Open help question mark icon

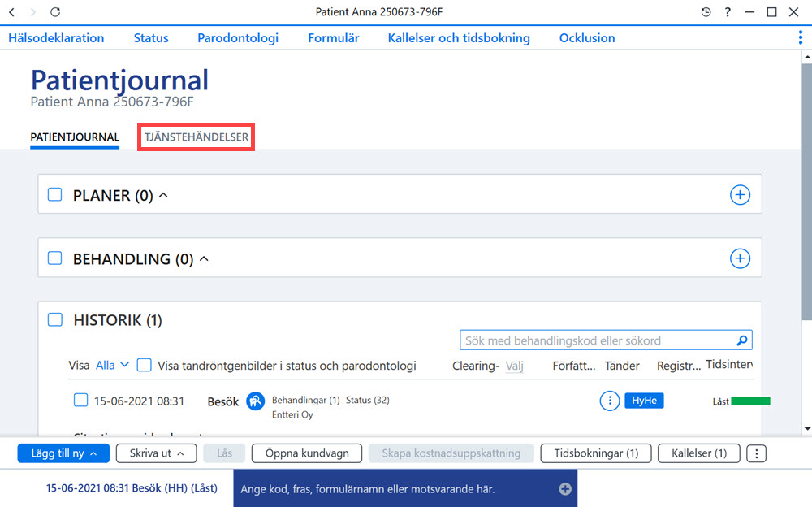pyautogui.click(x=728, y=12)
